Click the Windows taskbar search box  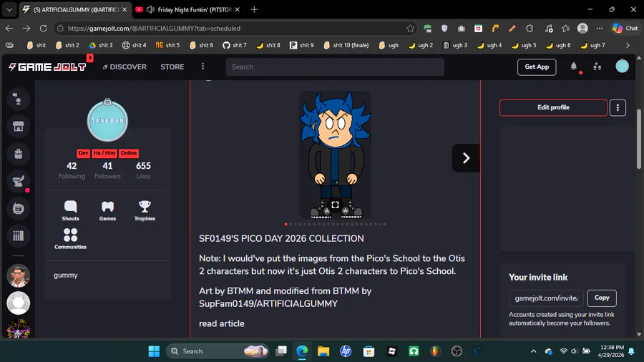coord(218,351)
